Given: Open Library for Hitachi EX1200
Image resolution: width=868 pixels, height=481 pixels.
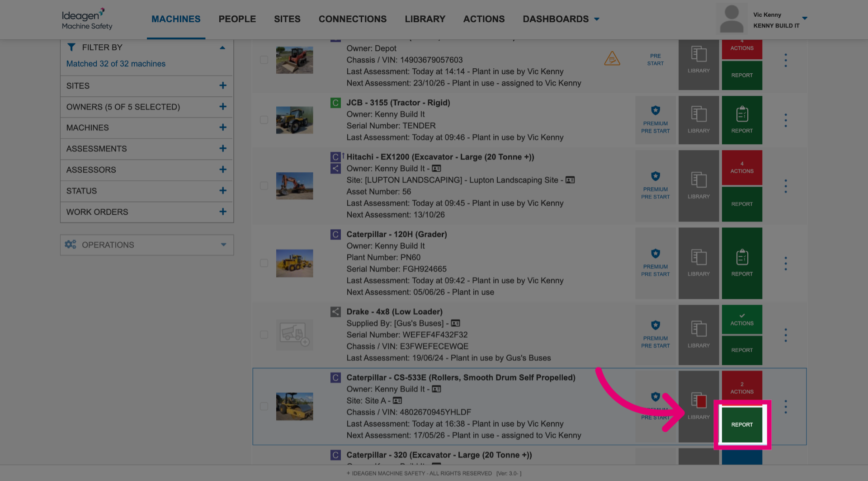Looking at the screenshot, I should coord(698,186).
